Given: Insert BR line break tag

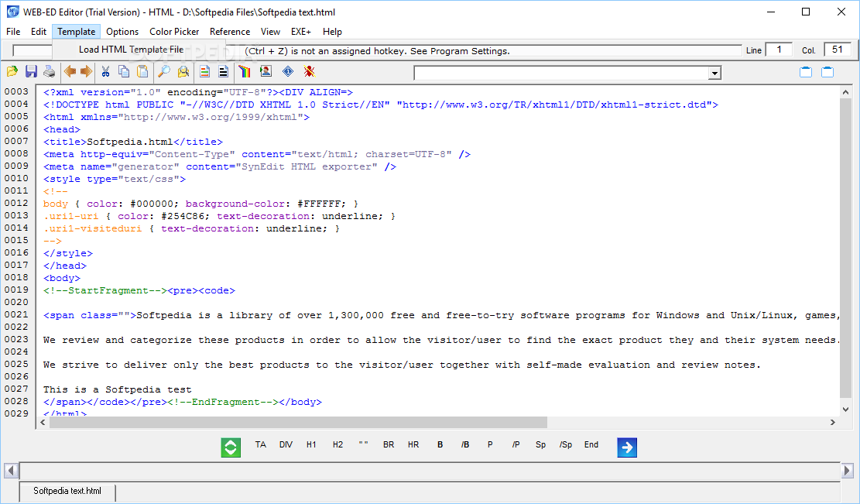Looking at the screenshot, I should [389, 444].
